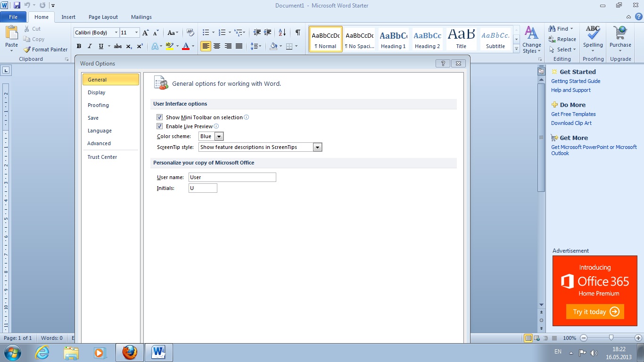
Task: Open Microsoft Office Help question mark icon
Action: click(639, 16)
